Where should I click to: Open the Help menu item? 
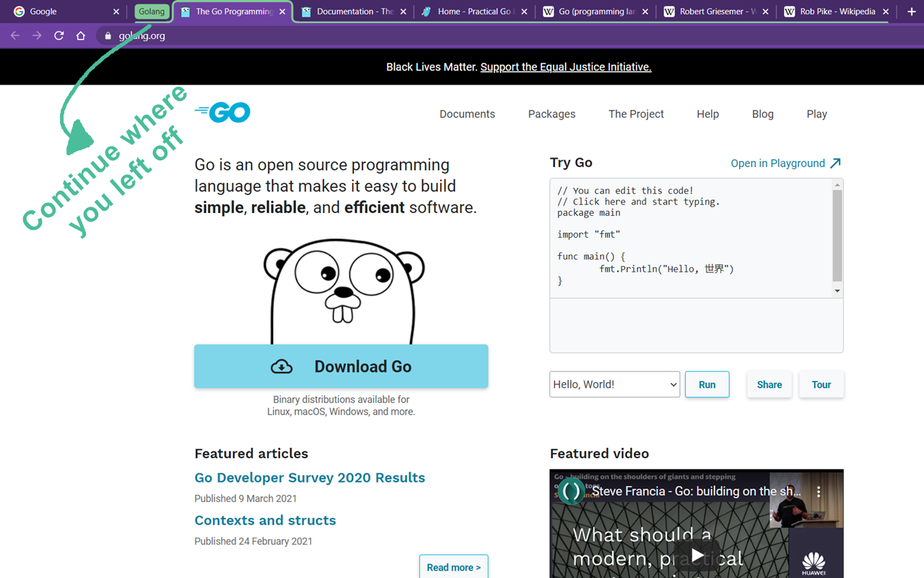(x=707, y=114)
